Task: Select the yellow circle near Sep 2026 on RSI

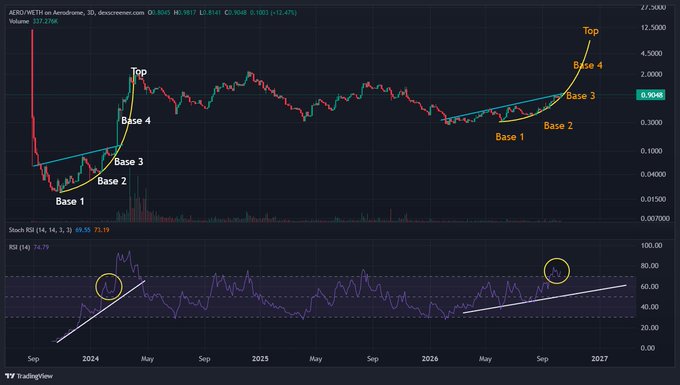Action: tap(556, 271)
